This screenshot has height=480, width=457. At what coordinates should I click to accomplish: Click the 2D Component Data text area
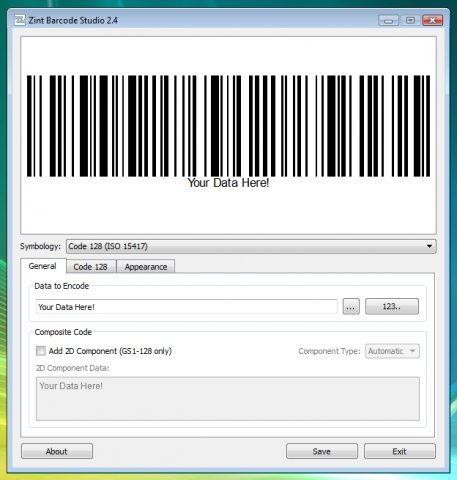pos(228,399)
